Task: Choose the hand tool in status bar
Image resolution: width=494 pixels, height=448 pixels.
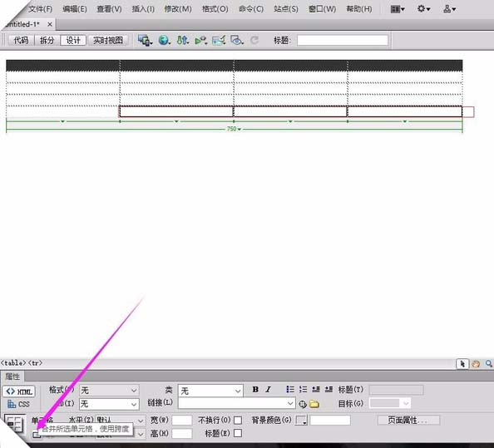Action: [x=476, y=364]
